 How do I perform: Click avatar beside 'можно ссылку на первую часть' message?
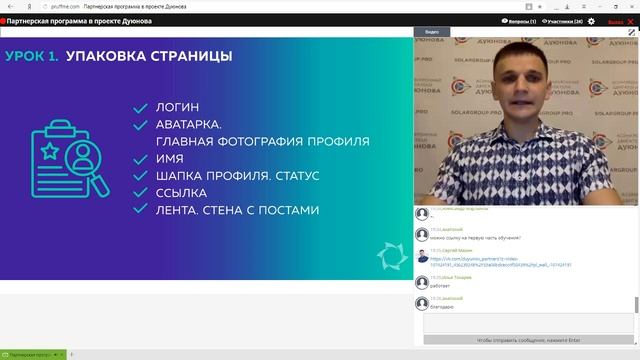point(422,235)
